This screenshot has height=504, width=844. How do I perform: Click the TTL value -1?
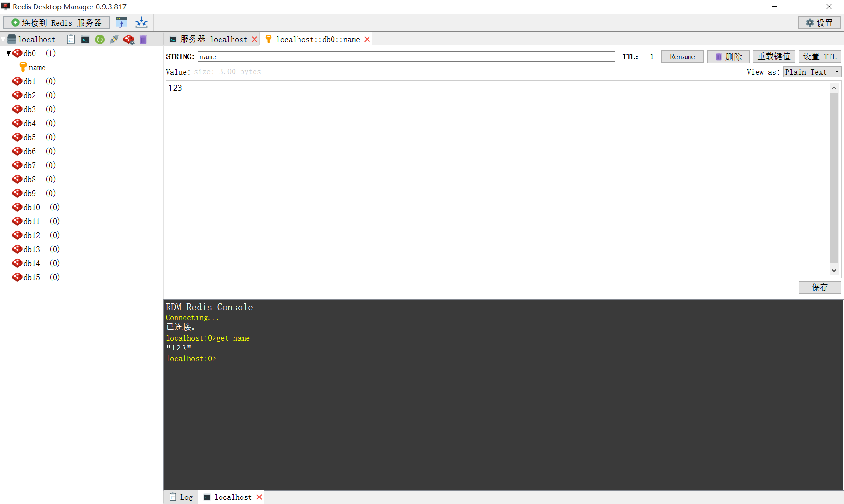coord(649,56)
